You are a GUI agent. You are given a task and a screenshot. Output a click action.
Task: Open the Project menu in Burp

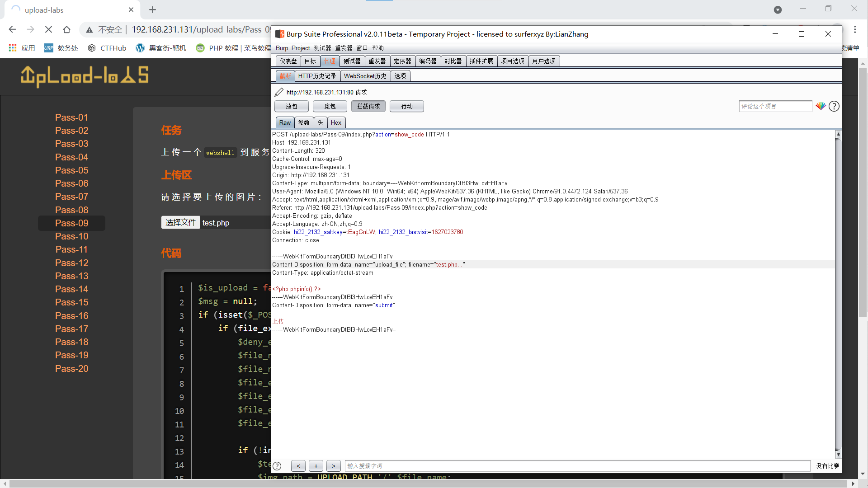pos(301,48)
